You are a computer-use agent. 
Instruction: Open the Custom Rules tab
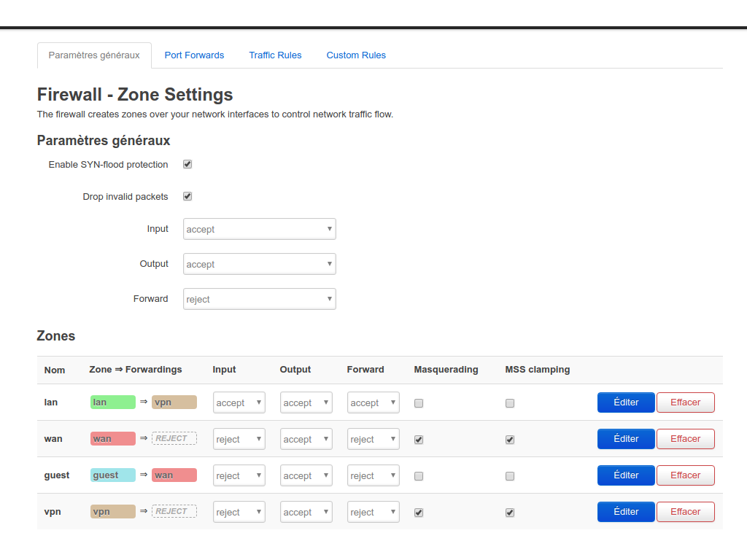tap(356, 55)
